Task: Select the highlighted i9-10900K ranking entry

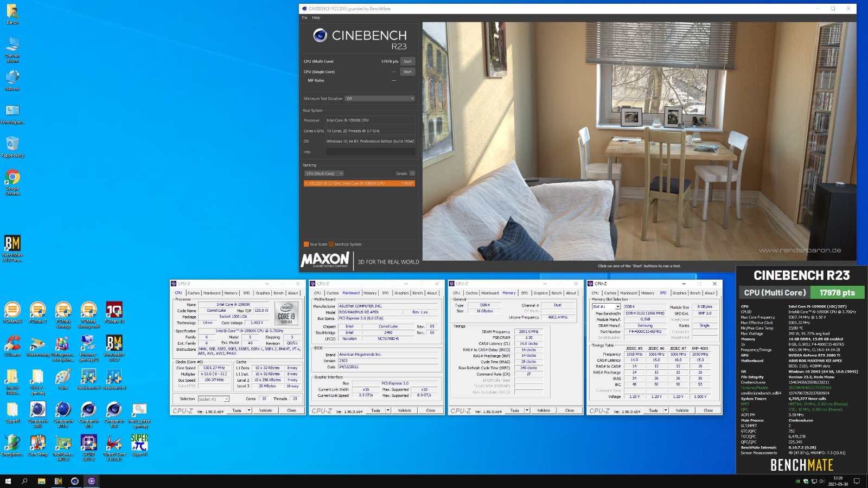Action: [359, 183]
